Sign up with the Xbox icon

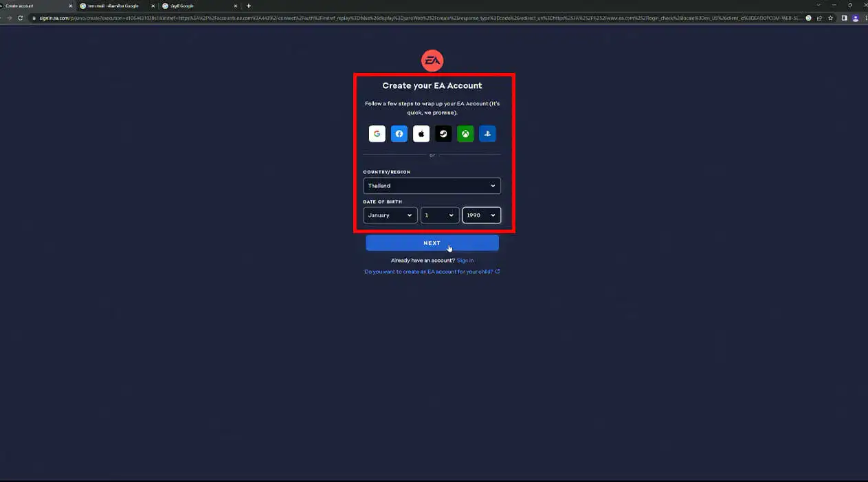point(465,134)
